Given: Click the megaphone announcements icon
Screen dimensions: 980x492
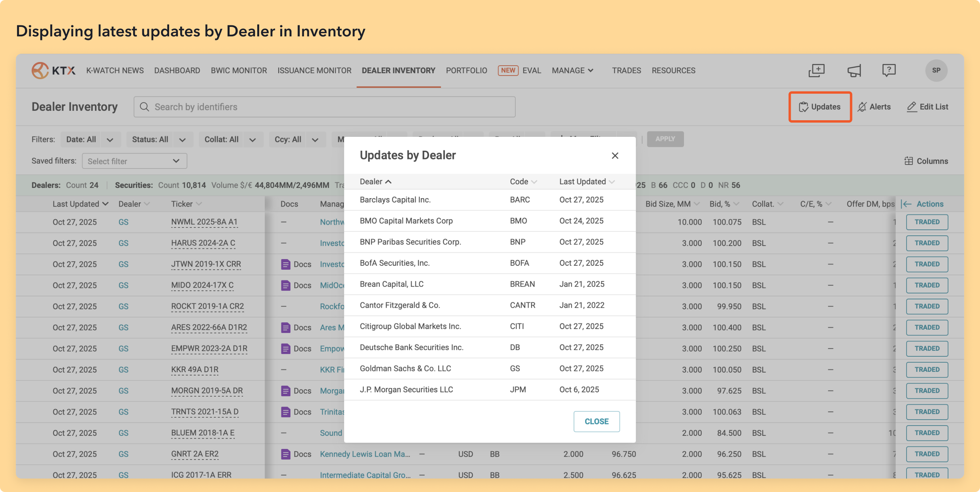Looking at the screenshot, I should pos(854,71).
